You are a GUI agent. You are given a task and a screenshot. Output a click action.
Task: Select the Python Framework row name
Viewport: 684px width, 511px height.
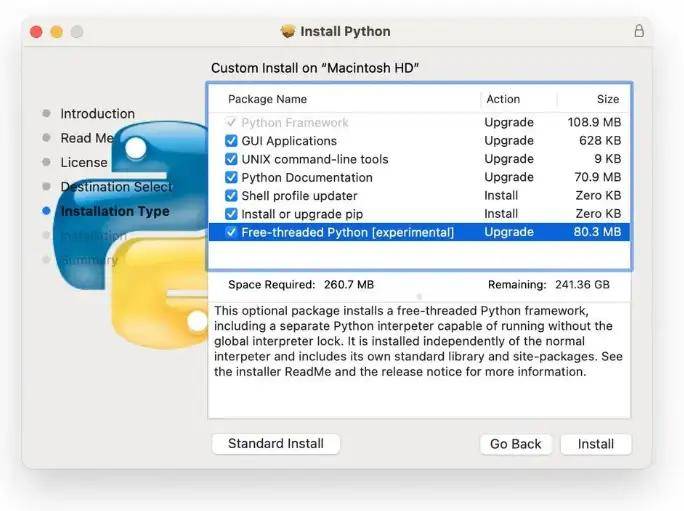[295, 123]
